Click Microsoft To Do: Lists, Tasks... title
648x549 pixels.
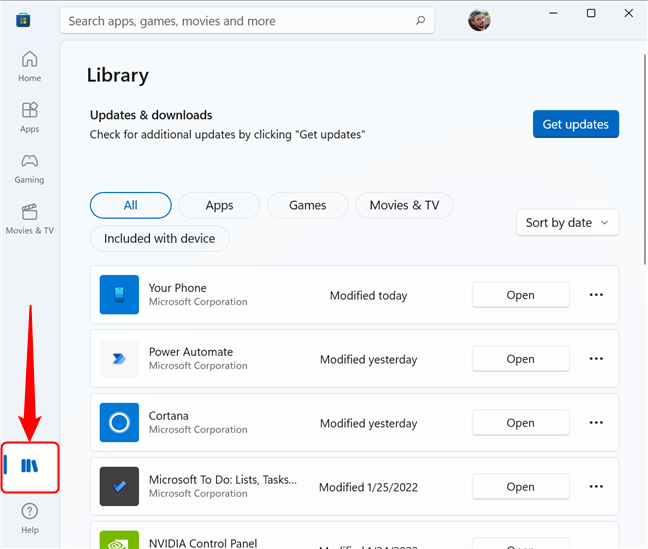click(223, 480)
